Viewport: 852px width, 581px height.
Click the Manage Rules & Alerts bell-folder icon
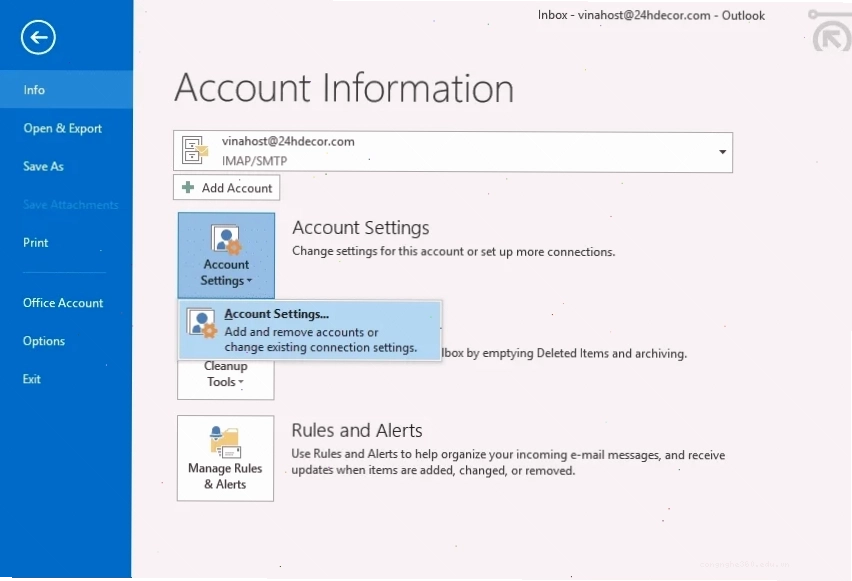(x=225, y=441)
